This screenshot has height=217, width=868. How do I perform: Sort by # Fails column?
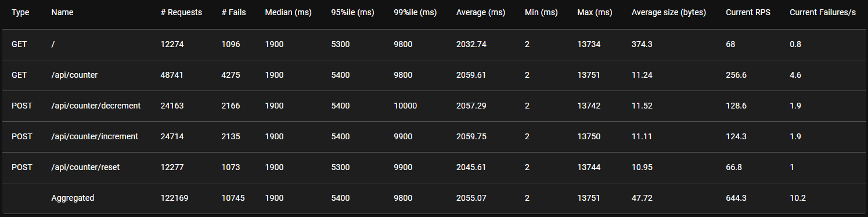pos(233,13)
